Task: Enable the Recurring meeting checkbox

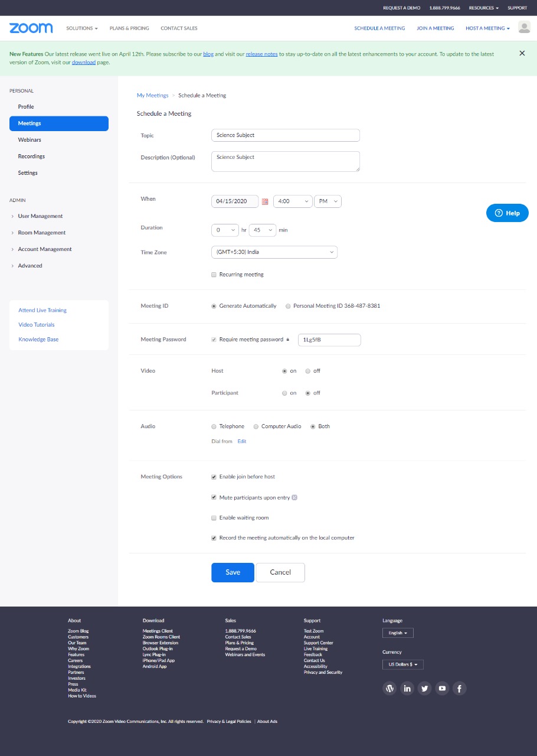Action: 214,275
